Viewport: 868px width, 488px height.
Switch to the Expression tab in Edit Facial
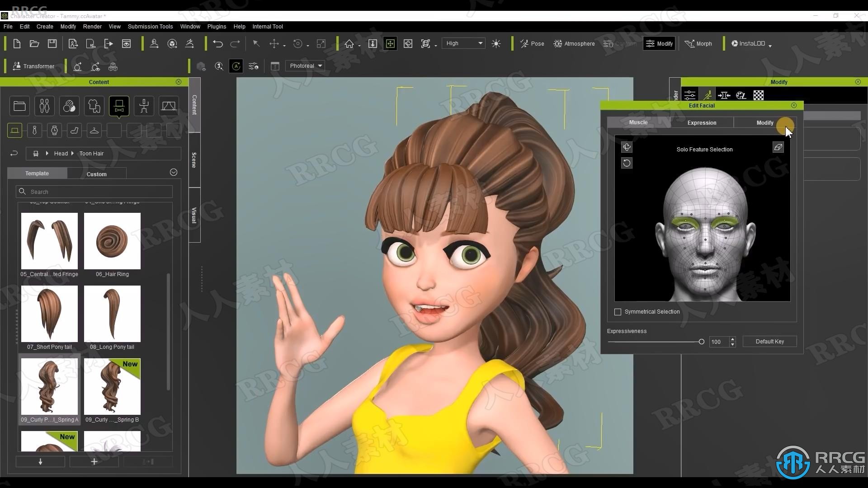[x=702, y=123]
